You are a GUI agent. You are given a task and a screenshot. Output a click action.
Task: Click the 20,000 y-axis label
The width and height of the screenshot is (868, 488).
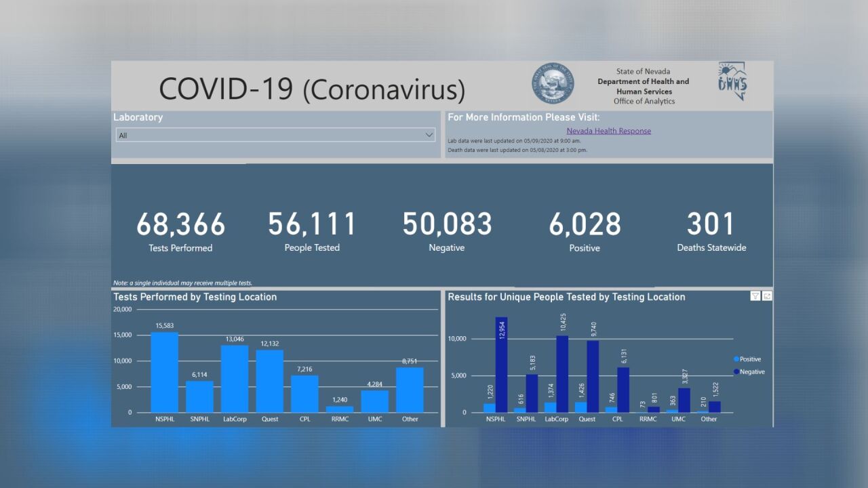[123, 310]
